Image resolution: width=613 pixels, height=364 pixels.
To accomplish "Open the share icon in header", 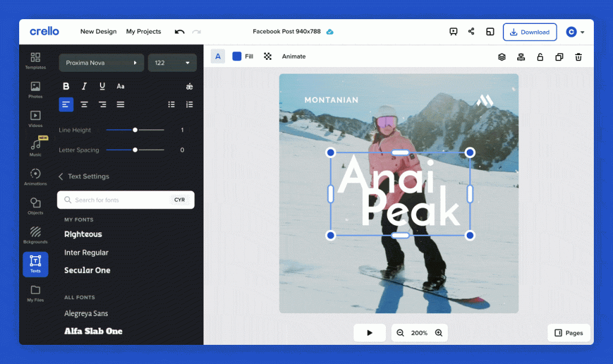I will coord(471,32).
